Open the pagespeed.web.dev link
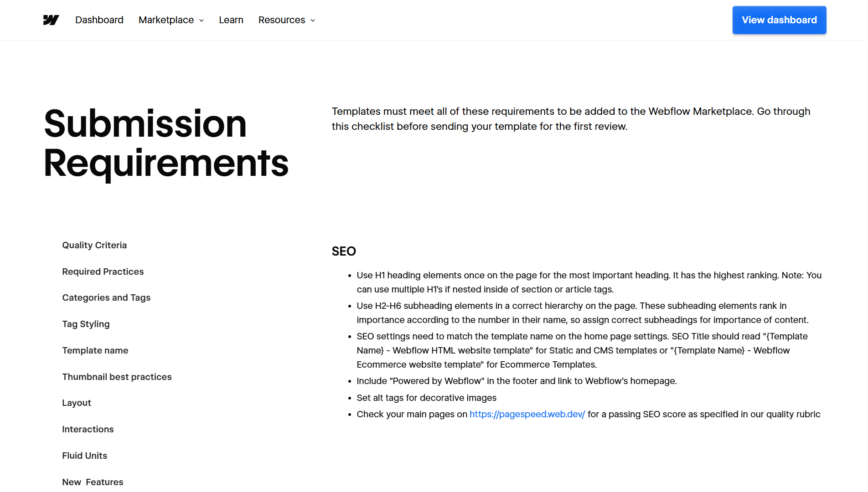 pyautogui.click(x=527, y=414)
